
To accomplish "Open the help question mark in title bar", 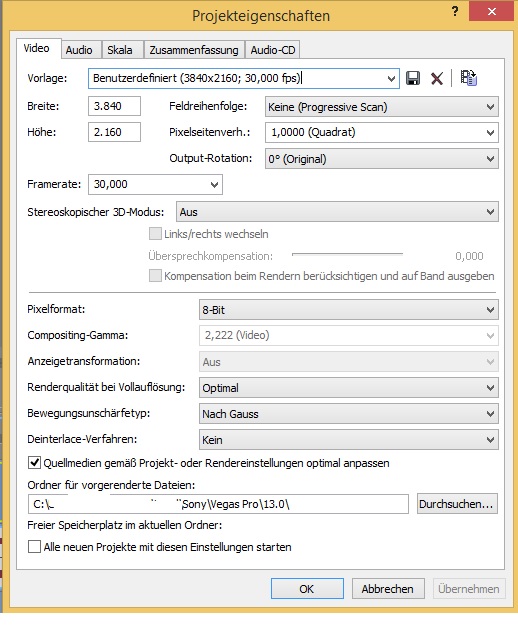I will pos(455,11).
